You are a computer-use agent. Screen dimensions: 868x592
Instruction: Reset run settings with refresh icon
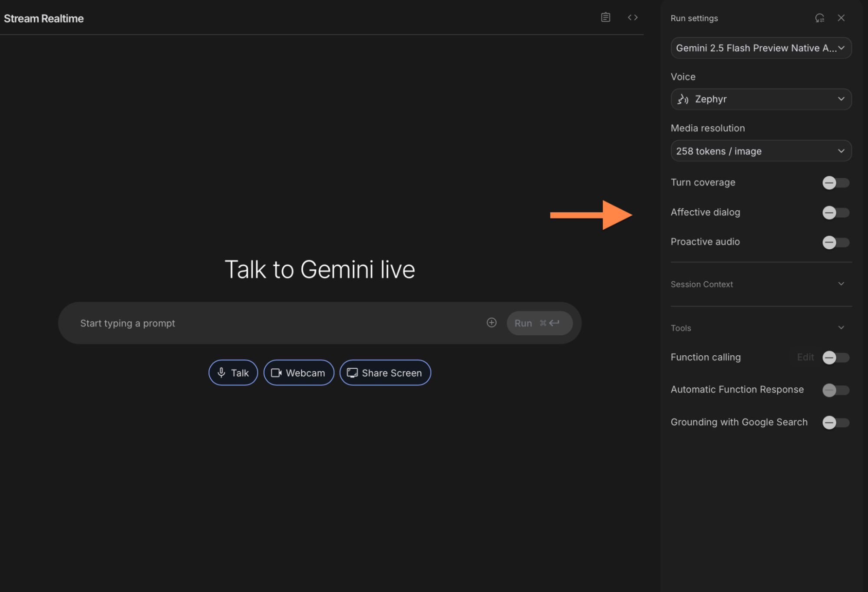click(x=819, y=18)
